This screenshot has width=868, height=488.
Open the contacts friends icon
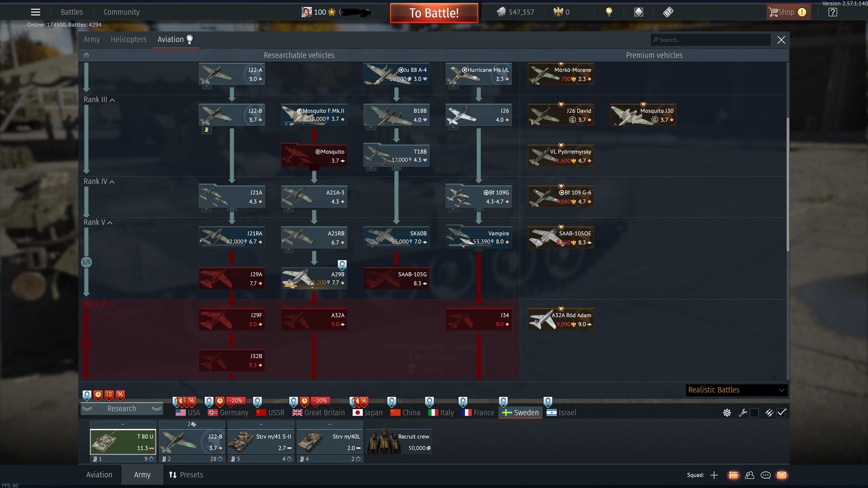tap(749, 475)
